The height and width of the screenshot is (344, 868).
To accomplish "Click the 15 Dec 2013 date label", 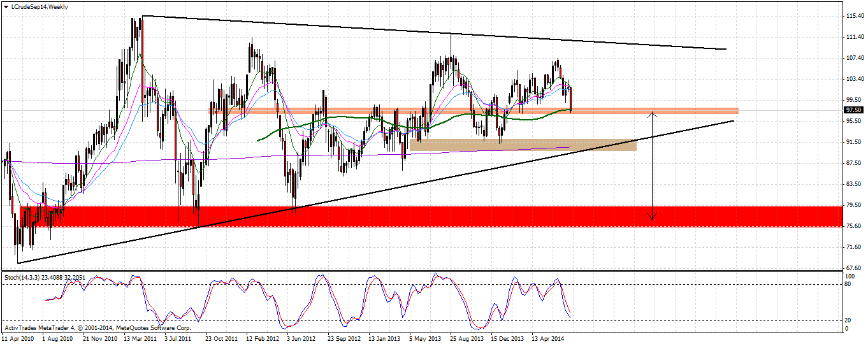I will (507, 338).
